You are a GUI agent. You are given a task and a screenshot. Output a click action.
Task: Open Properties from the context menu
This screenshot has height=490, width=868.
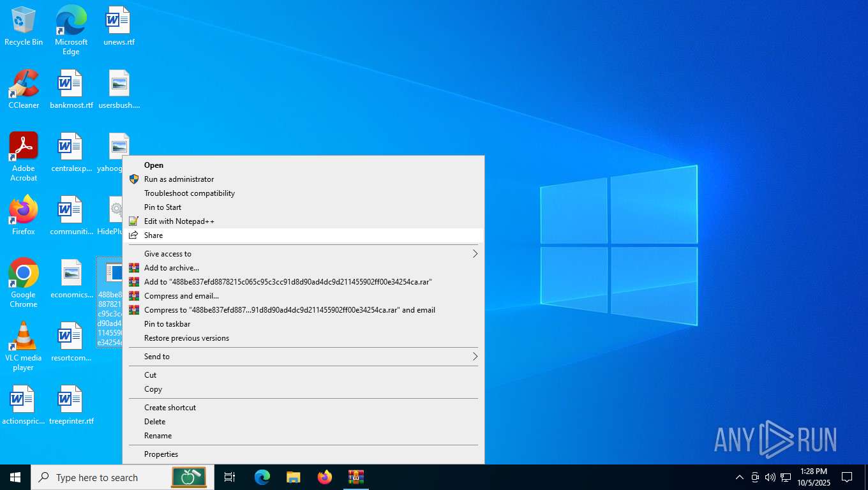303,454
